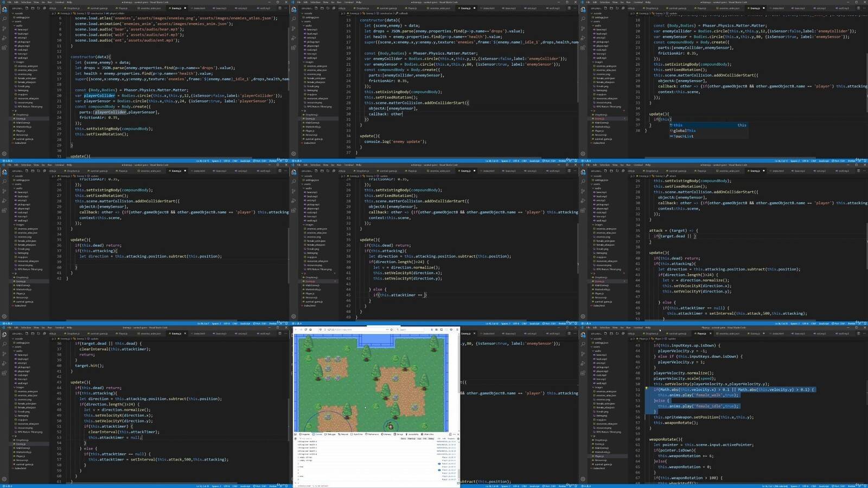Collapse images folder in playerCollider window
Screen dimensions: 868x488
19,62
